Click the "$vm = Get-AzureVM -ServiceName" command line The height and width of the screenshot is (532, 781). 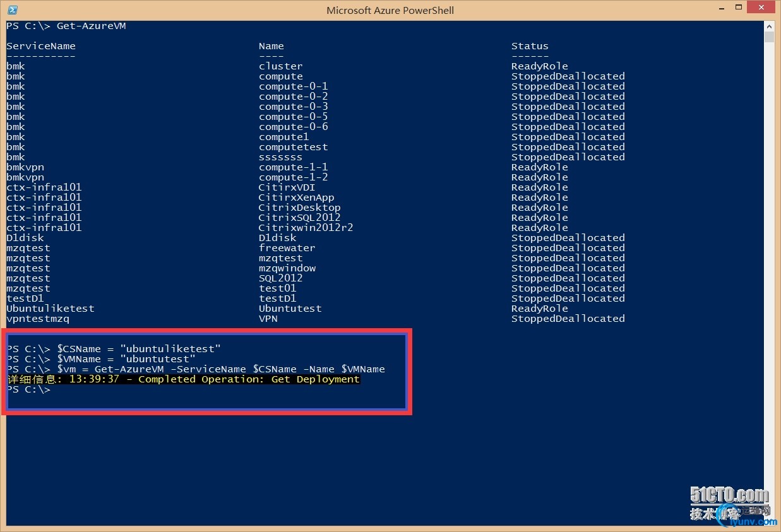221,369
